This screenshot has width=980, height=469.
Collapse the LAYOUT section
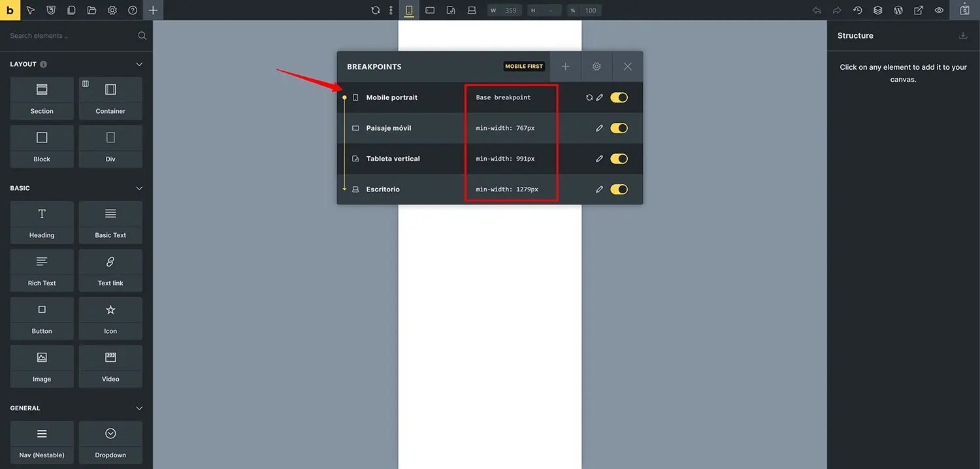tap(139, 64)
